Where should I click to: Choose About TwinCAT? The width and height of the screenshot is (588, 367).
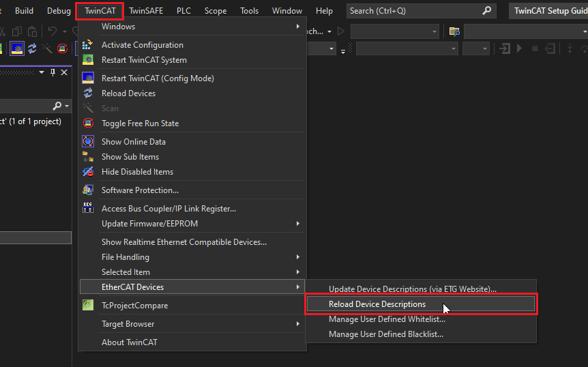pyautogui.click(x=192, y=342)
